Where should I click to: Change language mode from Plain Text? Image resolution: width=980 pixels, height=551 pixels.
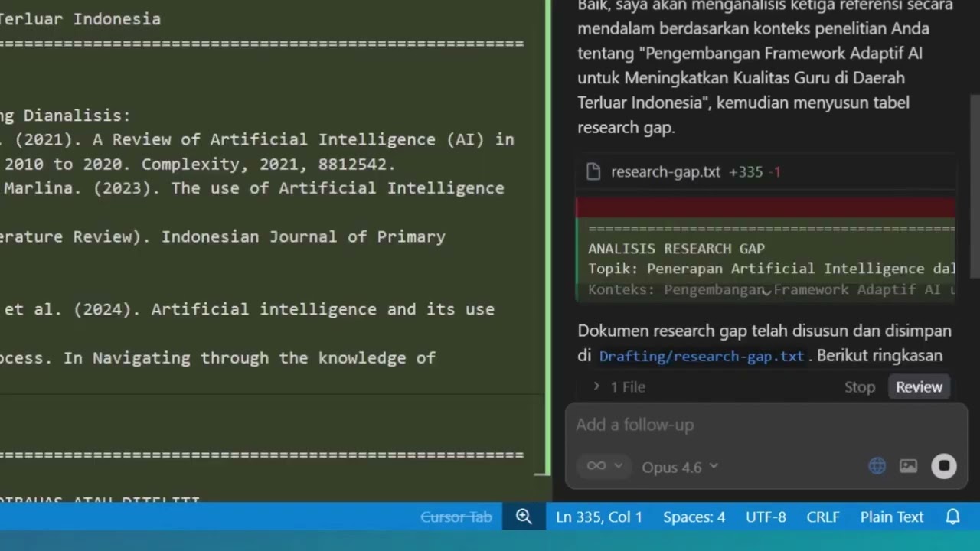coord(892,517)
